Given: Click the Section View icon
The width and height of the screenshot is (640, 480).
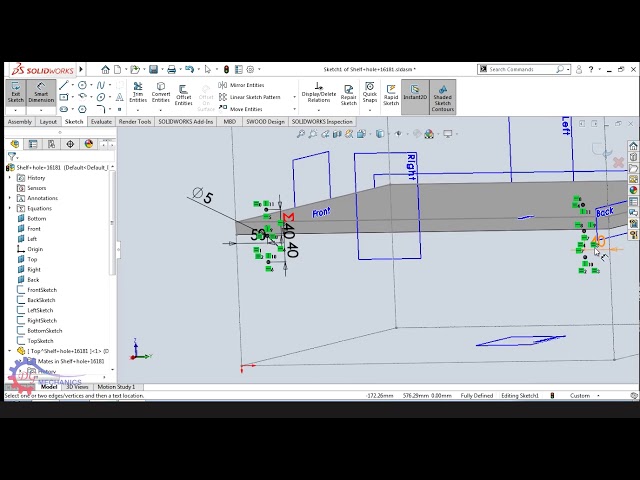Looking at the screenshot, I should (337, 134).
